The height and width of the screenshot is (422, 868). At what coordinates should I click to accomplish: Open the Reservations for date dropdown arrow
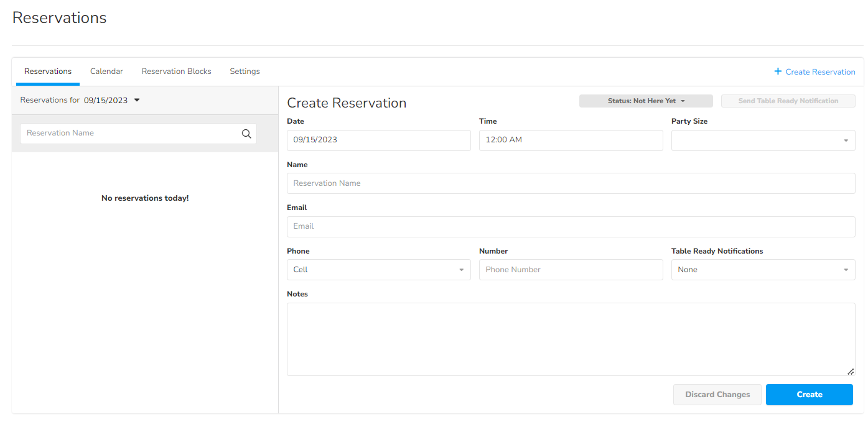(137, 100)
